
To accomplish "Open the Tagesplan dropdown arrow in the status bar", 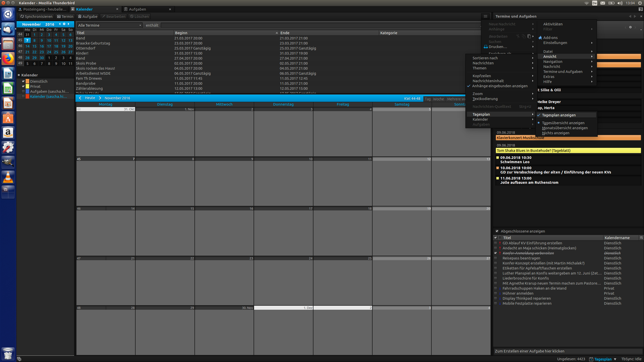I will 615,359.
